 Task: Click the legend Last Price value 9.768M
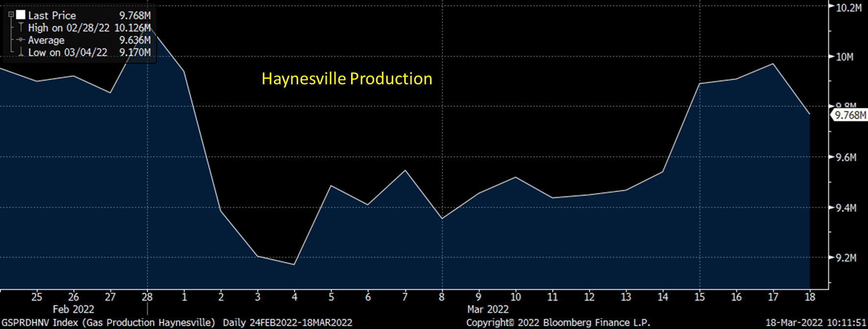click(x=135, y=15)
